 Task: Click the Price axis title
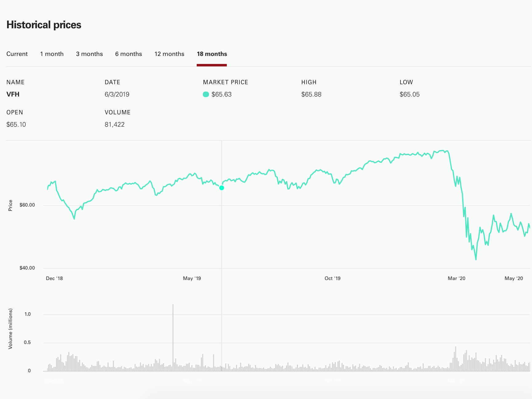click(x=10, y=205)
